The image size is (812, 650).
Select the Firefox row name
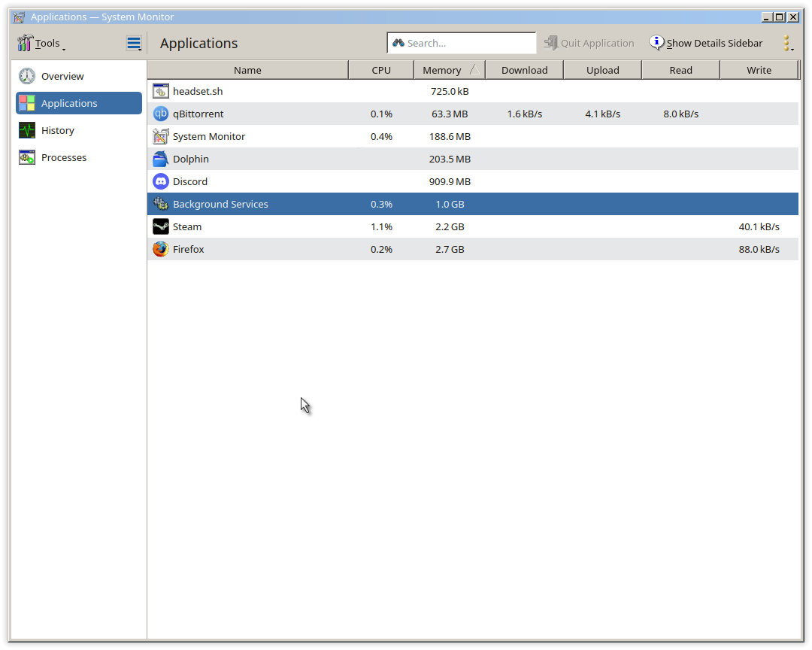[189, 249]
